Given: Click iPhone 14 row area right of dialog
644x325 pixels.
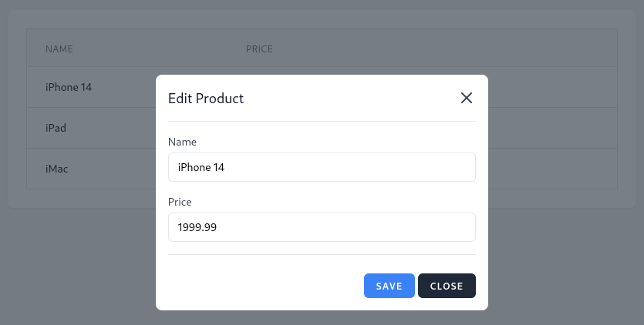Looking at the screenshot, I should tap(552, 87).
